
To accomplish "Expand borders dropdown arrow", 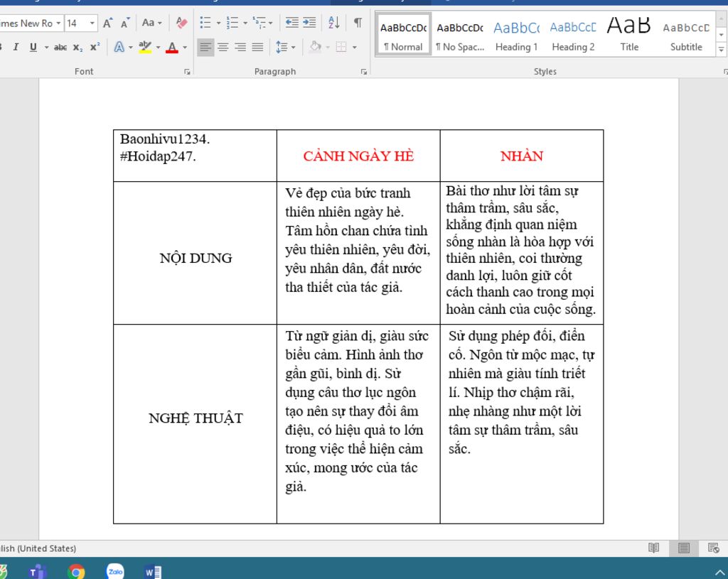I will tap(355, 48).
